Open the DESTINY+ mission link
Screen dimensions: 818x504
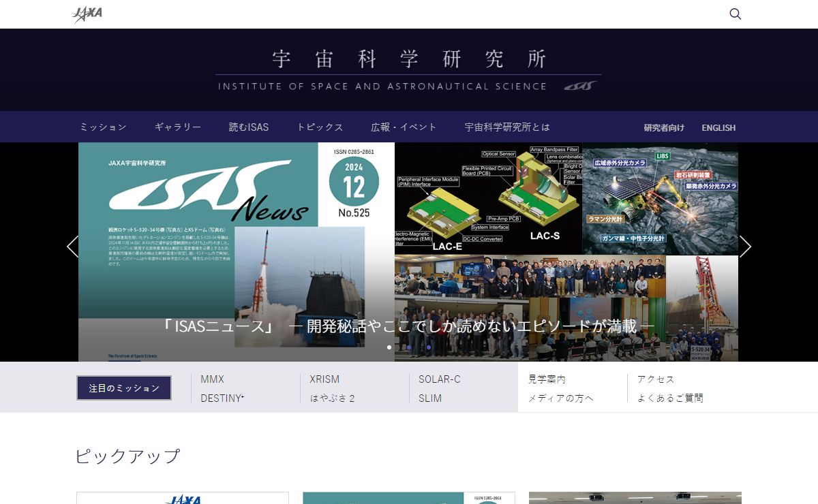click(222, 398)
